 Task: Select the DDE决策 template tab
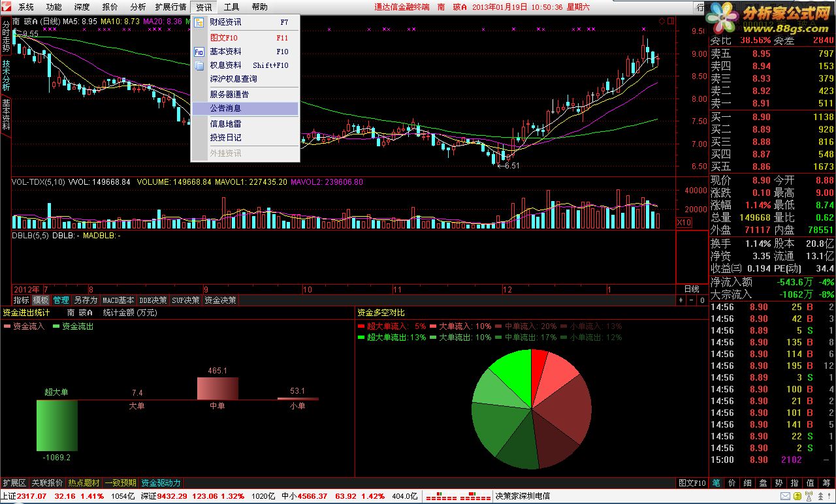[x=153, y=300]
